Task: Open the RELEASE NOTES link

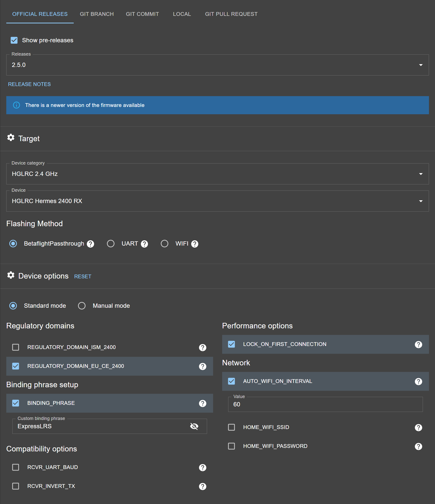Action: [29, 84]
